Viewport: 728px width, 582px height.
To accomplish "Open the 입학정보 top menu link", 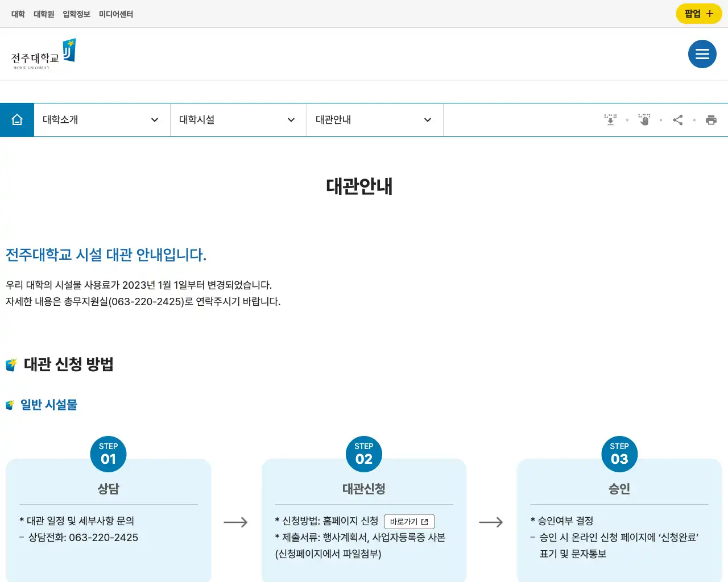I will (76, 14).
